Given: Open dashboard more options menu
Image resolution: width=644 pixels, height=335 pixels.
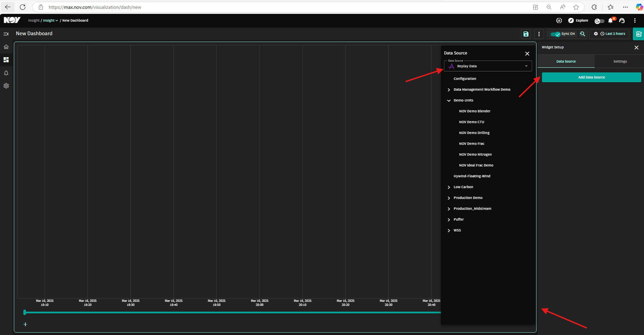Looking at the screenshot, I should click(539, 34).
